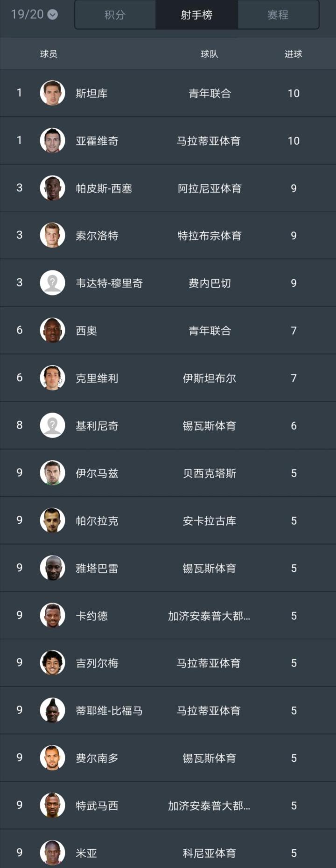
Task: Click the 球队 column header
Action: pyautogui.click(x=210, y=54)
